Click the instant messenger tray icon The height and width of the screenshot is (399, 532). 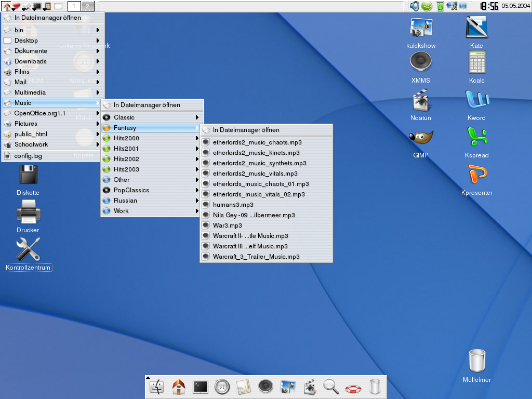451,6
